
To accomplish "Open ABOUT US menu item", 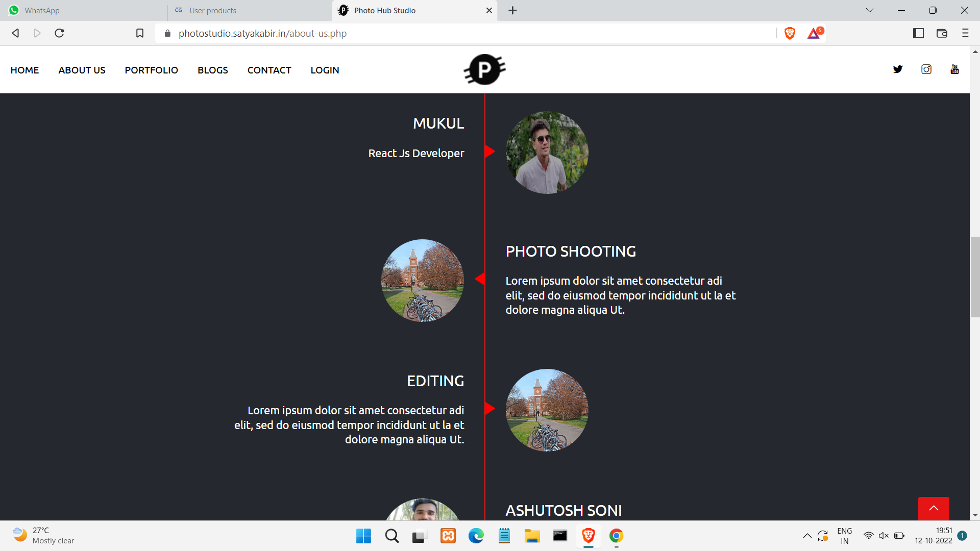I will coord(82,70).
